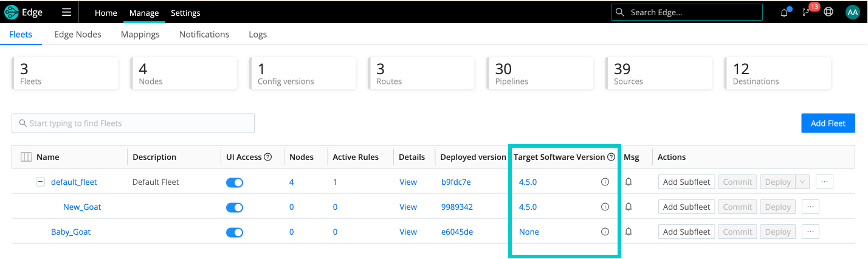The height and width of the screenshot is (259, 868).
Task: Open deployed version b9fdc7e link
Action: pyautogui.click(x=455, y=182)
